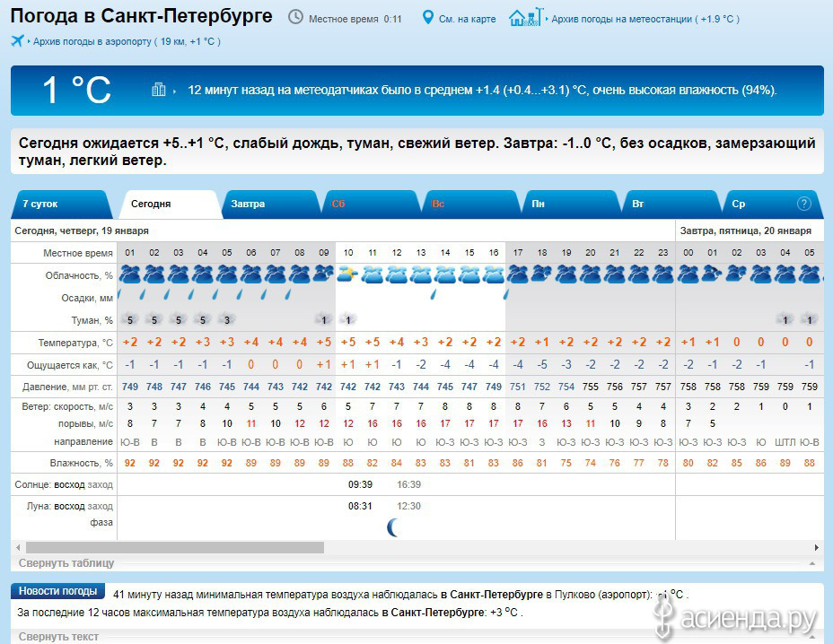Click the scrollbar right arrow
The height and width of the screenshot is (644, 833).
[817, 547]
